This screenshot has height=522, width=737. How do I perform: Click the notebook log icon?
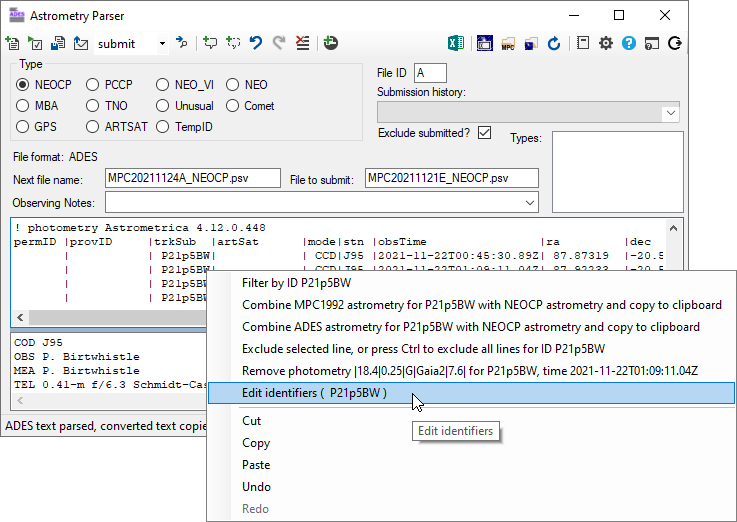pos(583,44)
